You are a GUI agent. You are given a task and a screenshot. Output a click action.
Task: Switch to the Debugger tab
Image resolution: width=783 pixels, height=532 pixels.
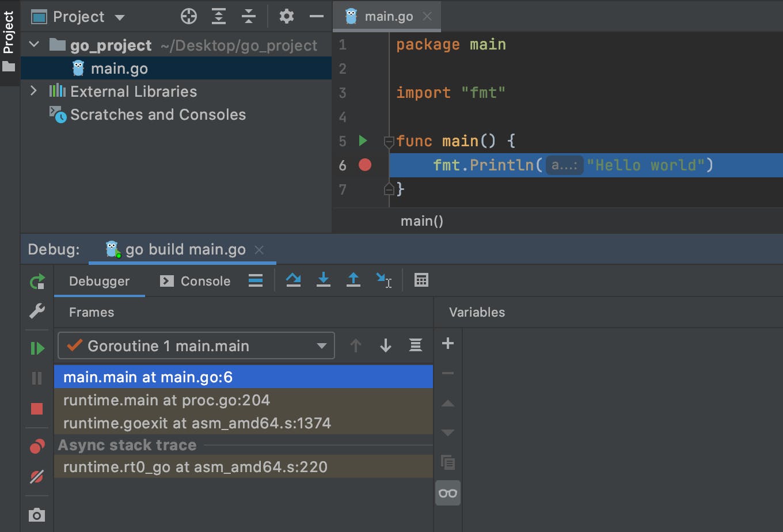(99, 281)
